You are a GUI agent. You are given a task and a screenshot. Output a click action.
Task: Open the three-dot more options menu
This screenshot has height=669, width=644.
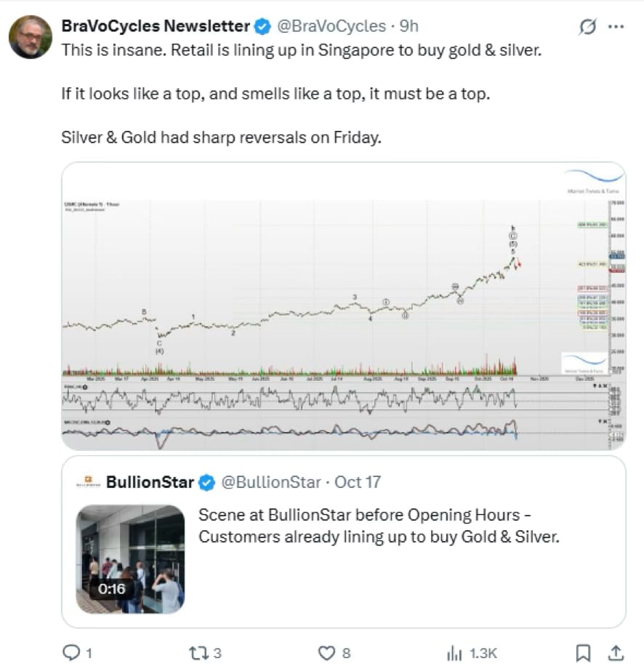point(616,26)
